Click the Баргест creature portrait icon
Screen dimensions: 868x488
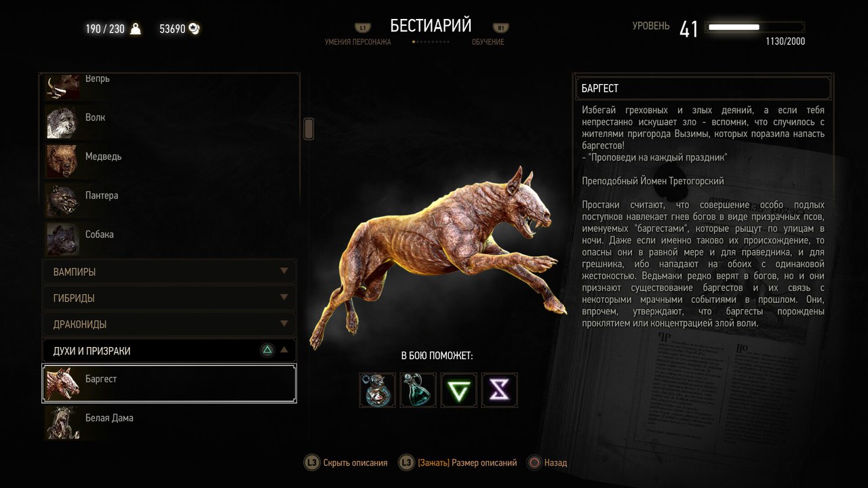(62, 384)
